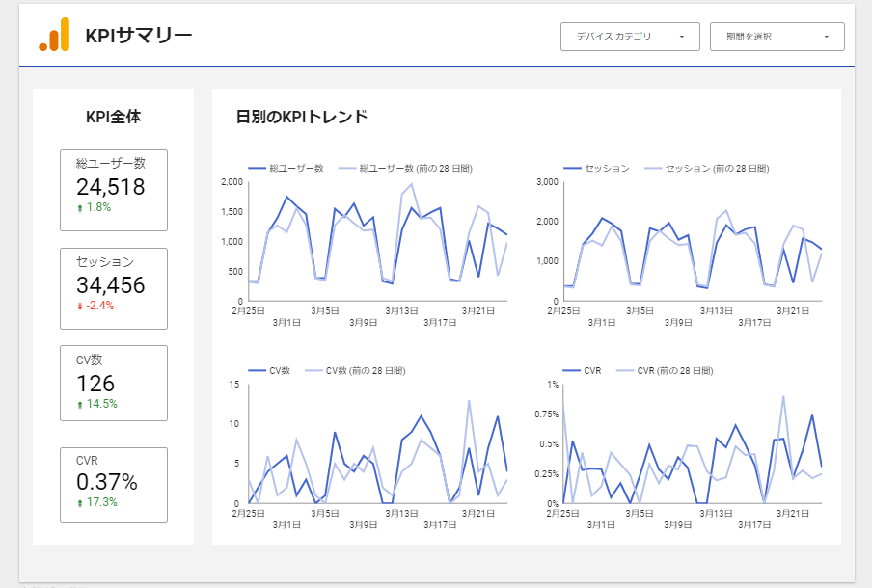Select the セッション scorecard showing 34,456
872x588 pixels.
point(114,287)
